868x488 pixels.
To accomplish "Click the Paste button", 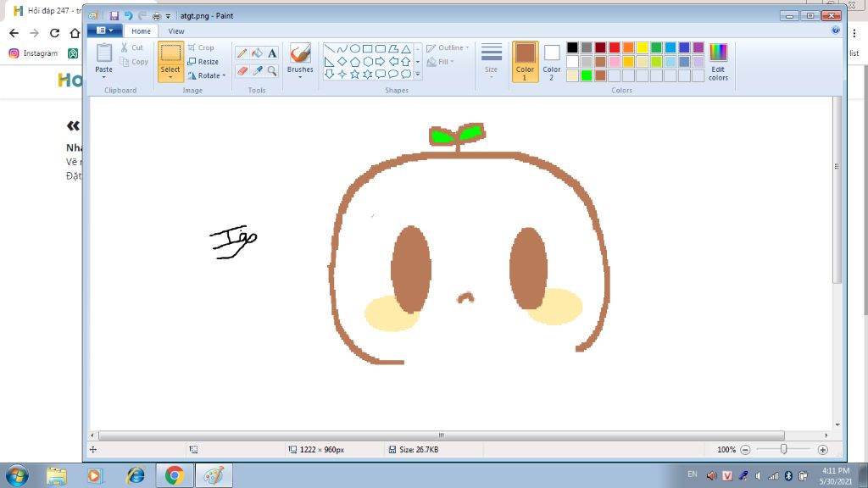I will coord(104,57).
